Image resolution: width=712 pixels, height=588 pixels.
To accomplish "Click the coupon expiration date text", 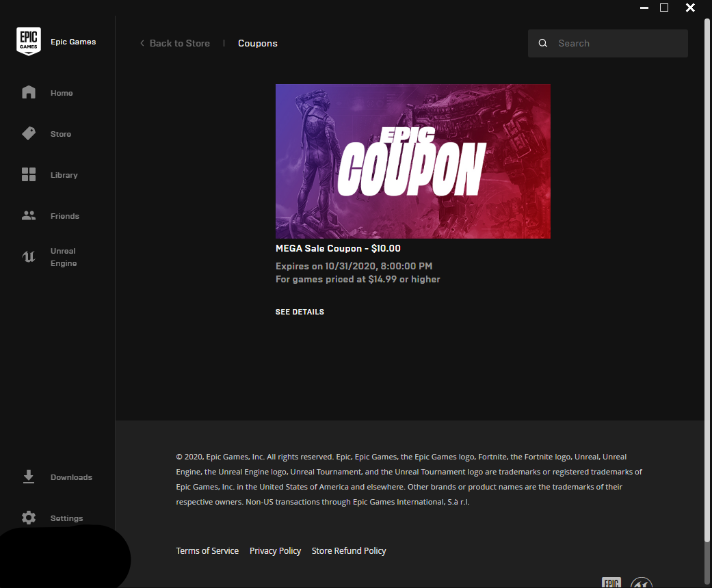I will point(354,266).
